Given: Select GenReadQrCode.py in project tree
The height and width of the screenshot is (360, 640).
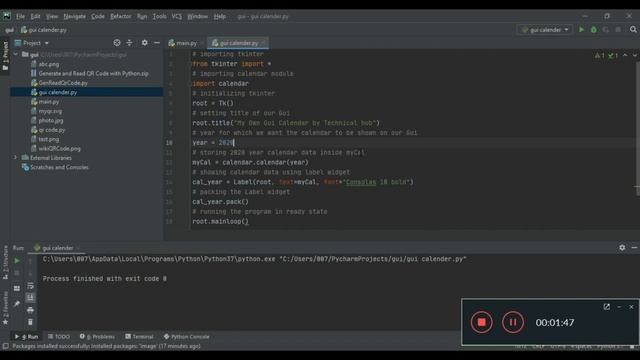Looking at the screenshot, I should pyautogui.click(x=63, y=83).
